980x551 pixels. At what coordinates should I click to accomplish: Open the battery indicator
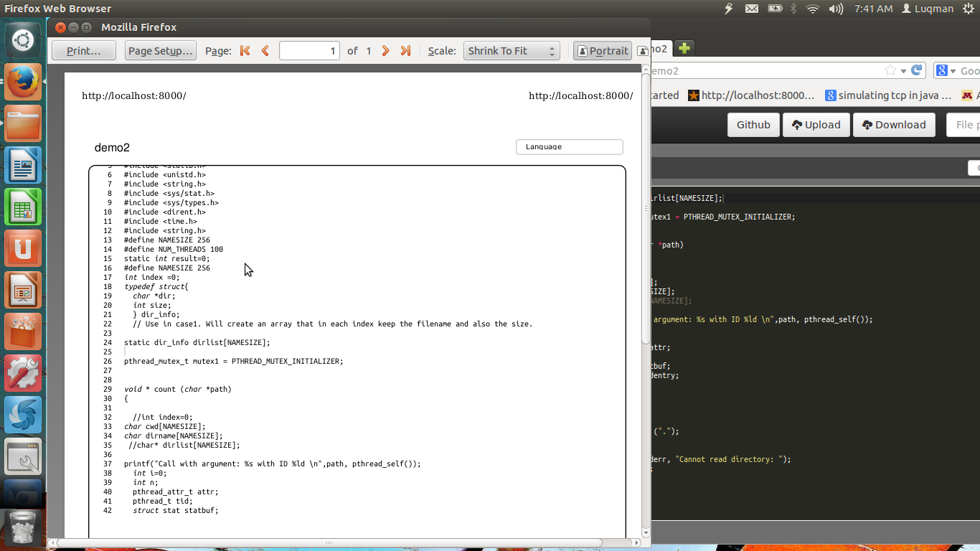[775, 9]
